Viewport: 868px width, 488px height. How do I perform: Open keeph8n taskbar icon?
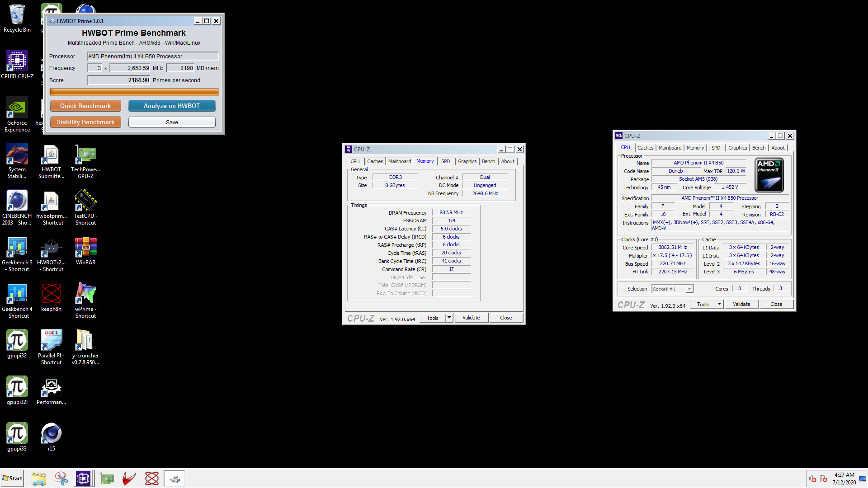pos(152,479)
